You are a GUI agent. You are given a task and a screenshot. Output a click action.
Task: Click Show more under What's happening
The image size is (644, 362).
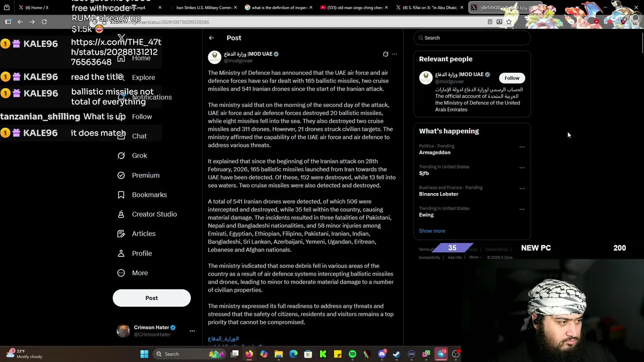(432, 231)
